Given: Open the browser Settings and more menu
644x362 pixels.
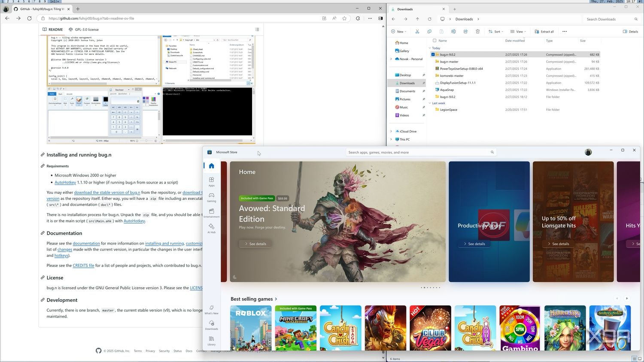Looking at the screenshot, I should point(370,18).
